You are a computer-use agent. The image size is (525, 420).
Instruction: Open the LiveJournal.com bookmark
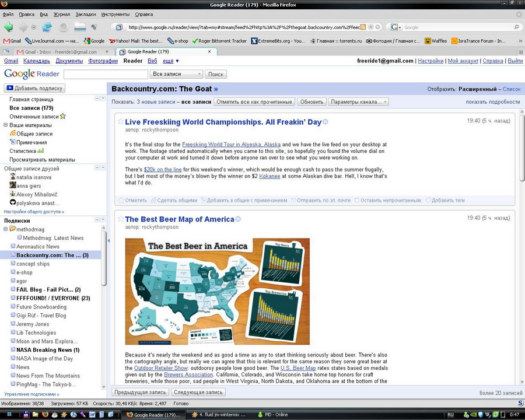[52, 41]
